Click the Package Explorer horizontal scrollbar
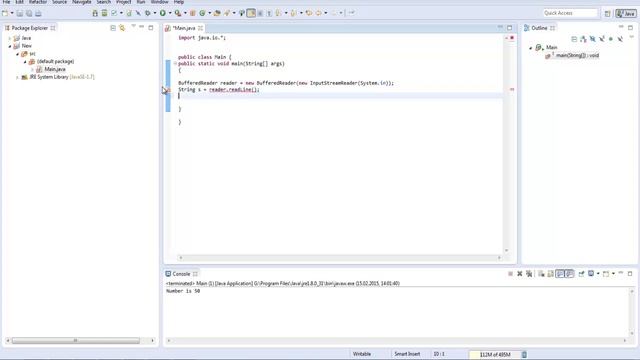640x360 pixels. click(76, 340)
